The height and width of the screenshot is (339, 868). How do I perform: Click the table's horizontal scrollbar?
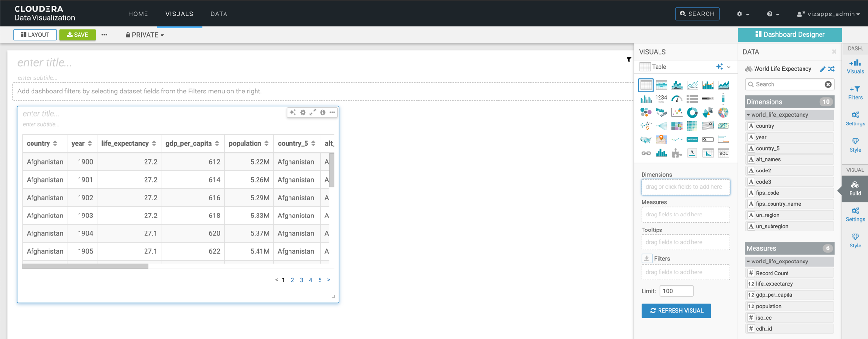click(85, 266)
